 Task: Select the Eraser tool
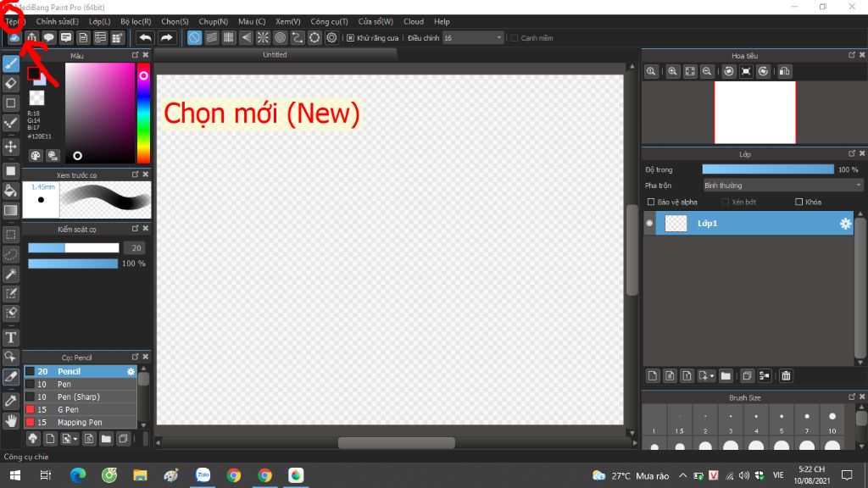[x=11, y=84]
